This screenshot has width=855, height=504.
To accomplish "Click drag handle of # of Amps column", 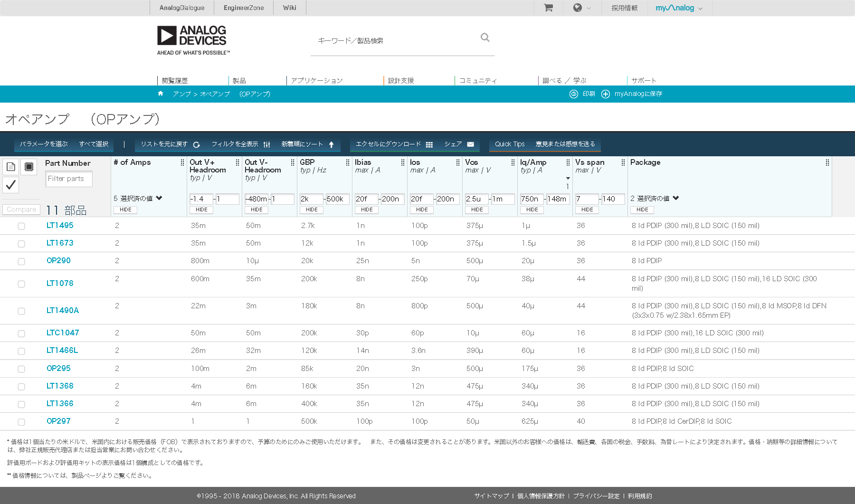I will [x=182, y=162].
